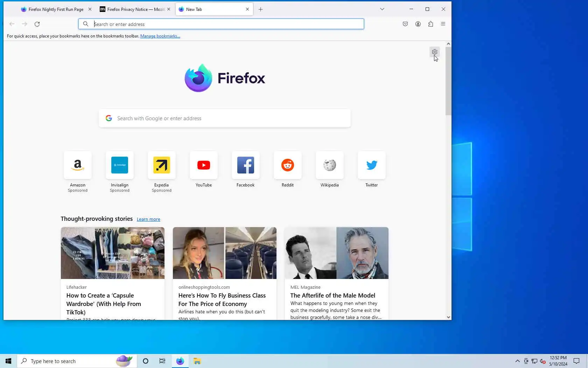
Task: Click the Lifehacker source label
Action: coord(77,287)
